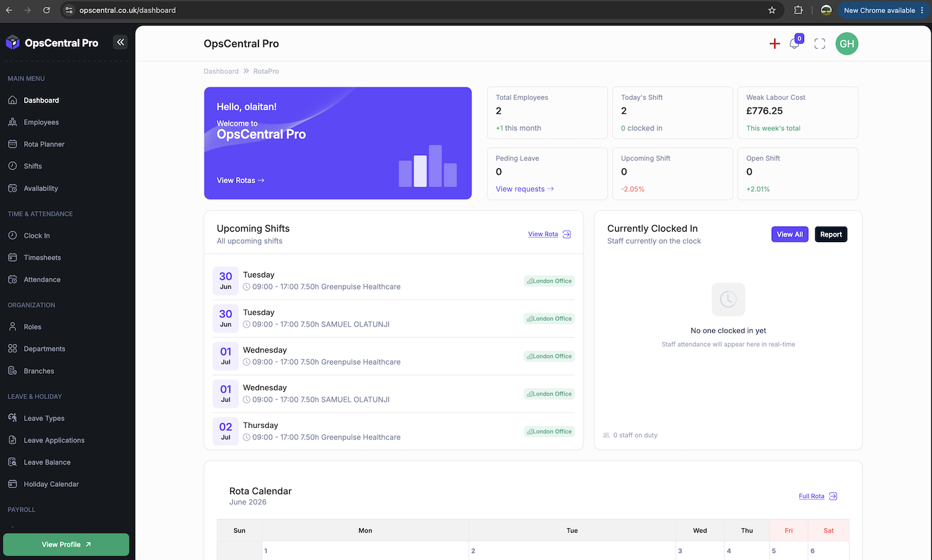Click the Shifts clock icon in sidebar
Image resolution: width=932 pixels, height=560 pixels.
point(12,166)
